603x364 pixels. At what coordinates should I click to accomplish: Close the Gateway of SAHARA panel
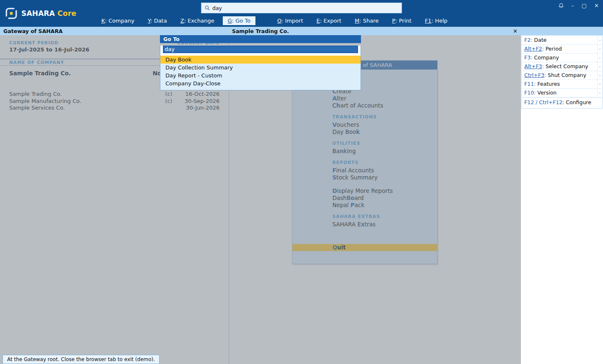tap(515, 31)
